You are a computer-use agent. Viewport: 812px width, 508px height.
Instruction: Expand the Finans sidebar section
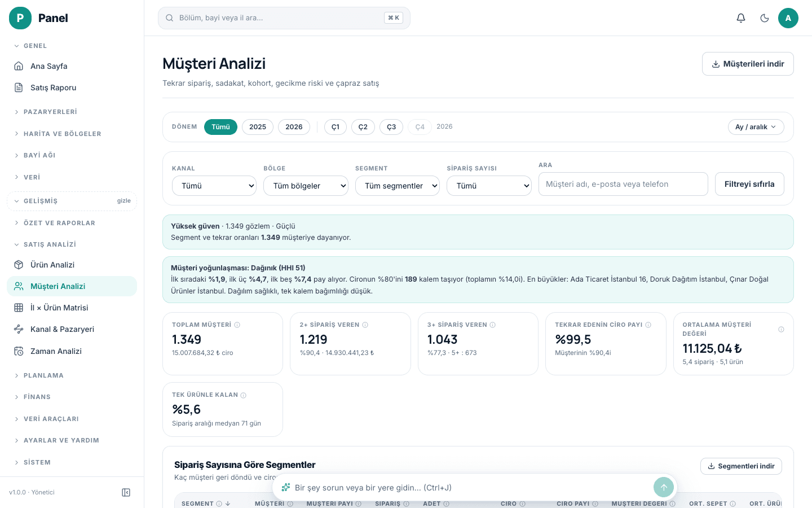[72, 397]
